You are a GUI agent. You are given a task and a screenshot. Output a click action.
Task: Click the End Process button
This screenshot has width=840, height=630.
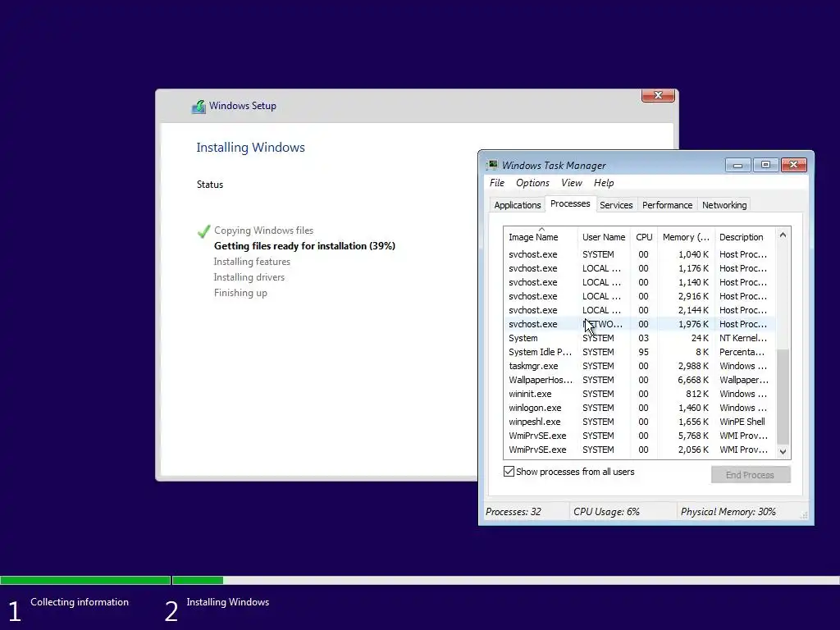751,475
